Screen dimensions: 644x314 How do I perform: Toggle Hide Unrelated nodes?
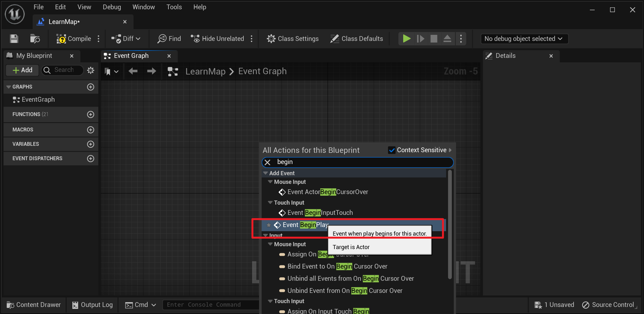point(217,39)
